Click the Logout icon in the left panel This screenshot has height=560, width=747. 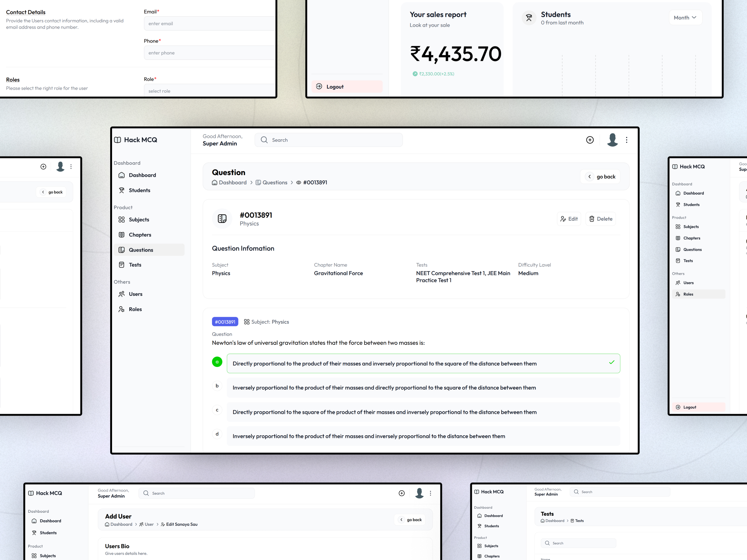click(x=319, y=86)
